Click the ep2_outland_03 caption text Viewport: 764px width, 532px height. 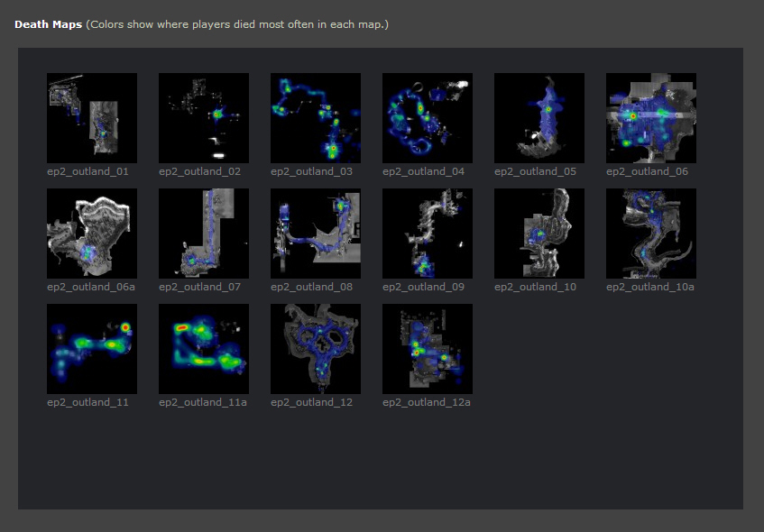click(312, 171)
